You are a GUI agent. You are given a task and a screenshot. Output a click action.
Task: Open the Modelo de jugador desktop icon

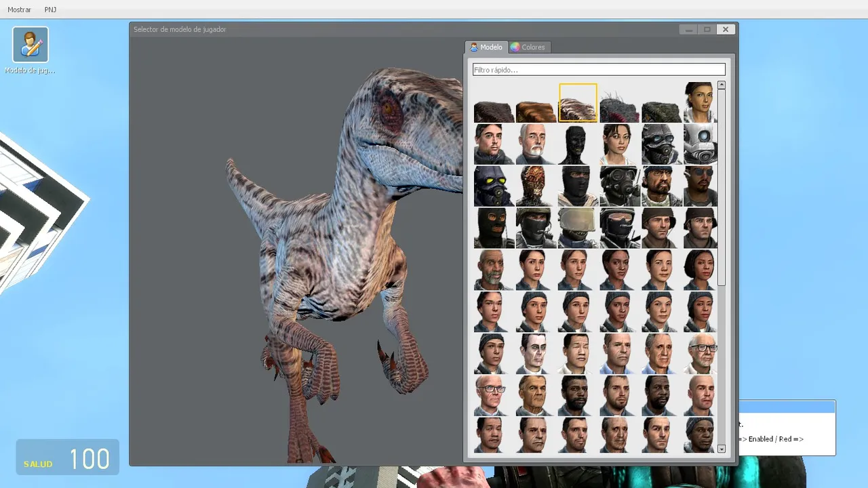[31, 51]
